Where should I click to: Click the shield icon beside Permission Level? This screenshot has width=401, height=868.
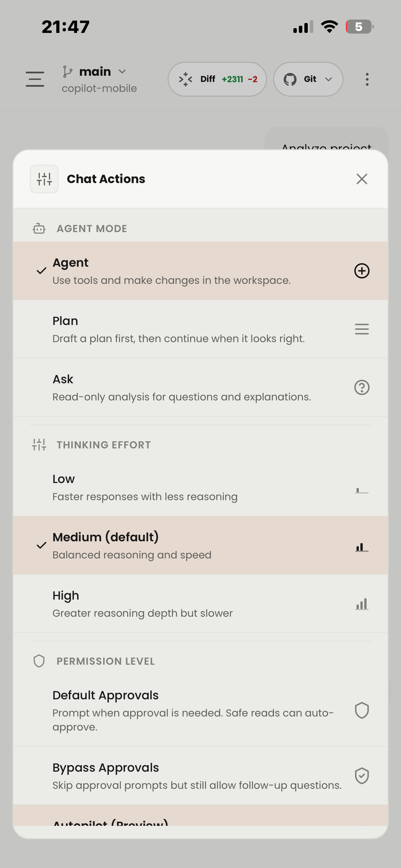pos(39,661)
